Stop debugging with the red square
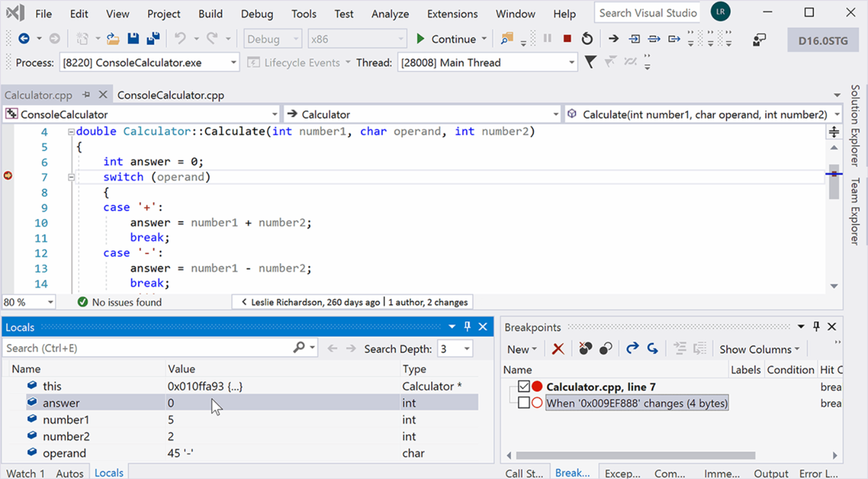 (x=567, y=39)
